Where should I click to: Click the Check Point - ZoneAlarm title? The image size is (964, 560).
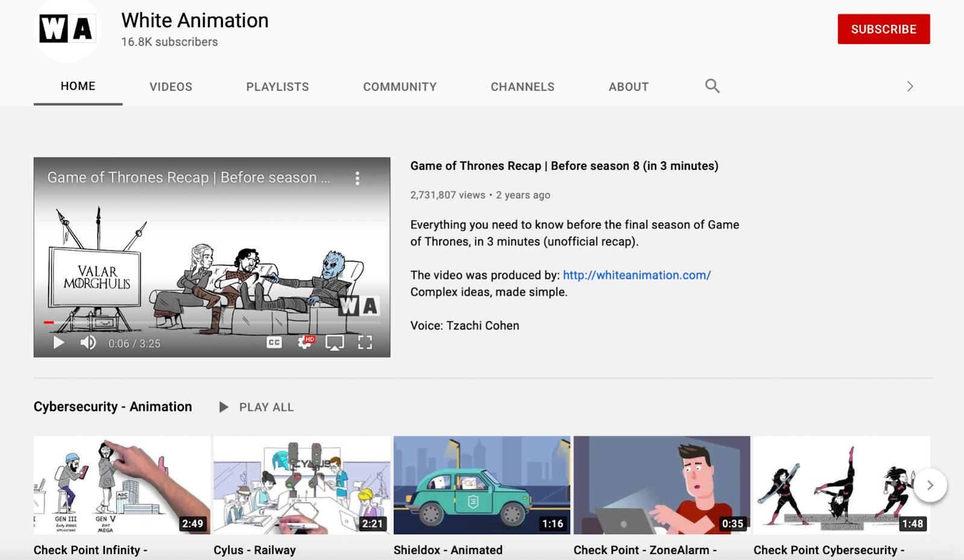click(645, 550)
